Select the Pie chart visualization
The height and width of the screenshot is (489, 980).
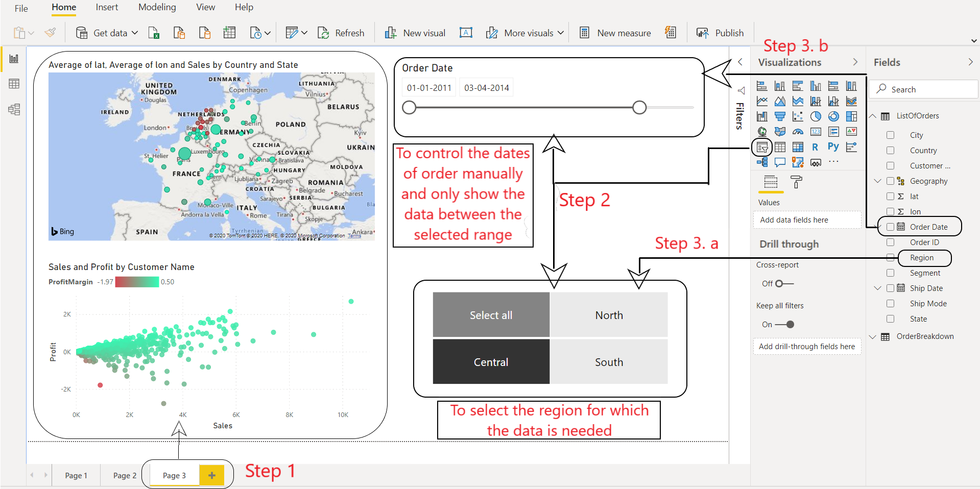pyautogui.click(x=816, y=117)
